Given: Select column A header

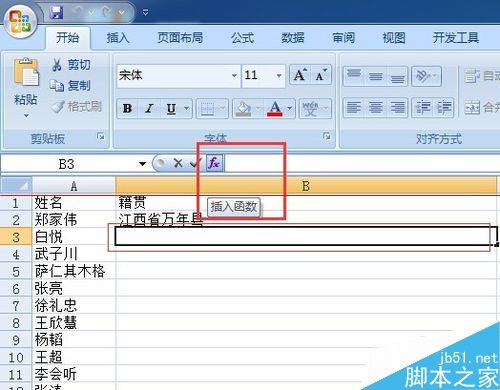Looking at the screenshot, I should 74,186.
